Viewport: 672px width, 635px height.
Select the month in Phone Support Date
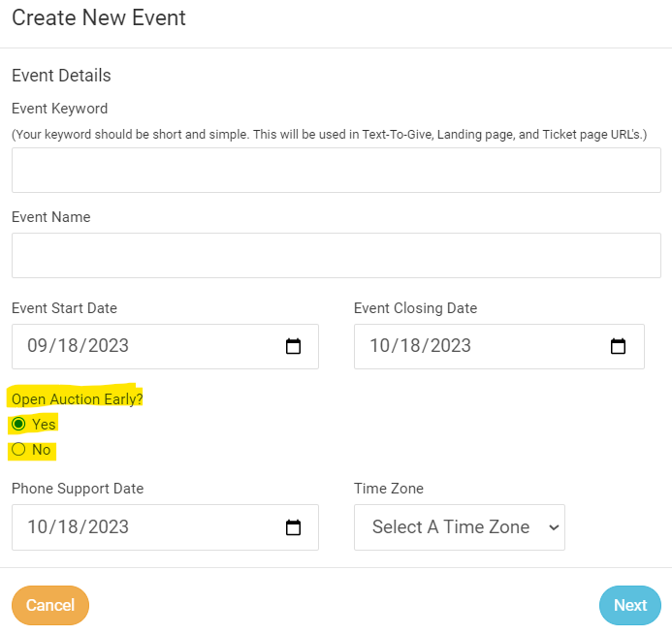38,527
